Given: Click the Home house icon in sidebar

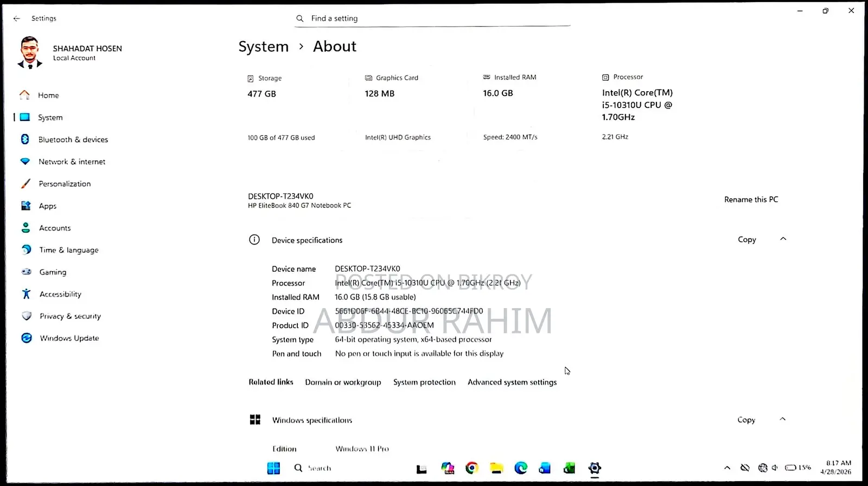Looking at the screenshot, I should tap(24, 95).
